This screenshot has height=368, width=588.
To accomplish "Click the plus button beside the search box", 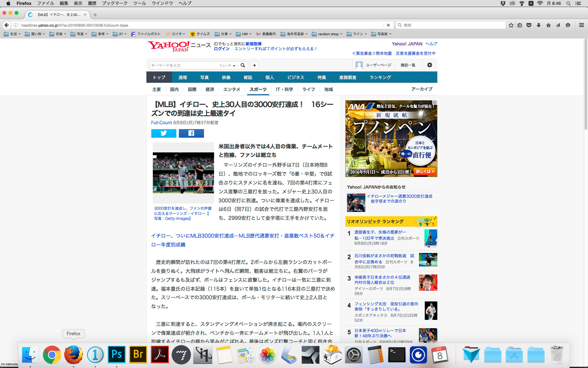I will (254, 65).
